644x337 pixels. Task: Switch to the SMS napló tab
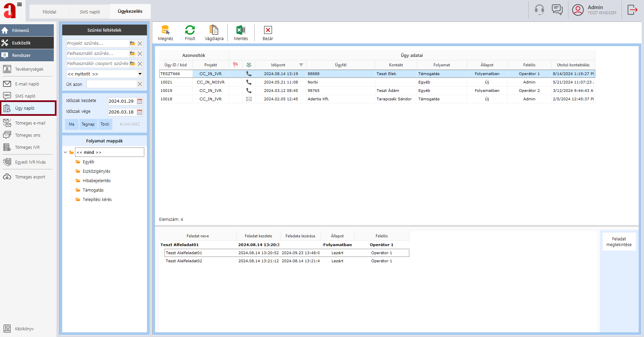click(89, 12)
